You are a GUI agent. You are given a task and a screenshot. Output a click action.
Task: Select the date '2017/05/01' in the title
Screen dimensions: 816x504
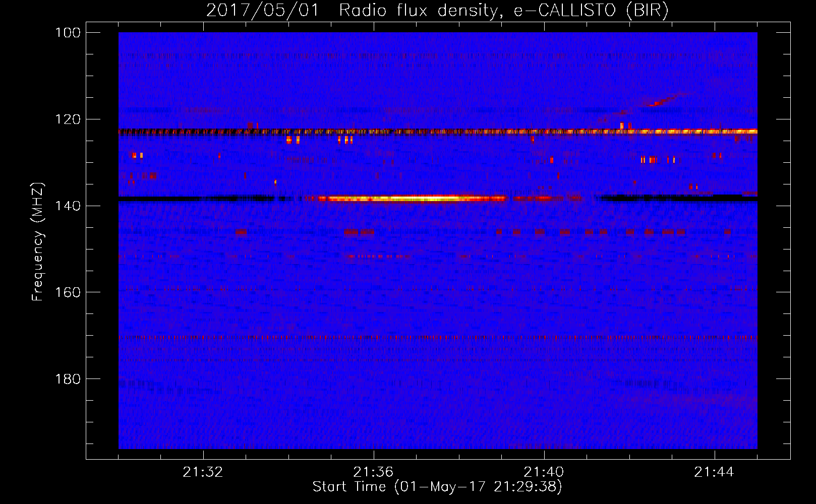point(263,10)
